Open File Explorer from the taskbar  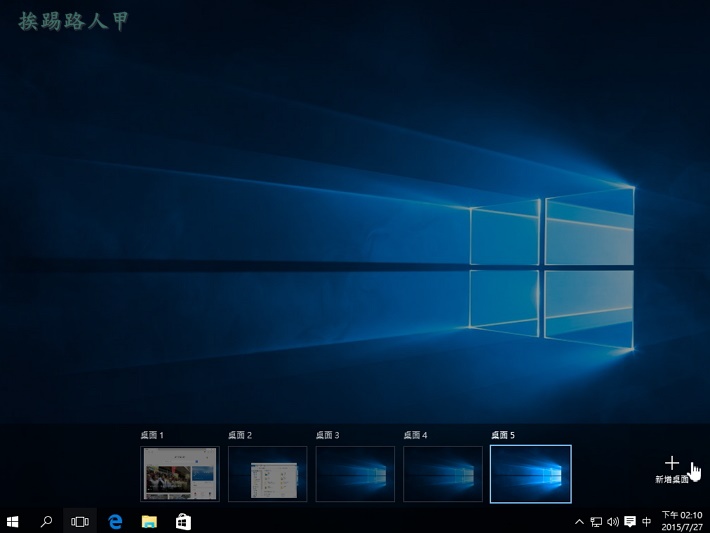click(149, 522)
